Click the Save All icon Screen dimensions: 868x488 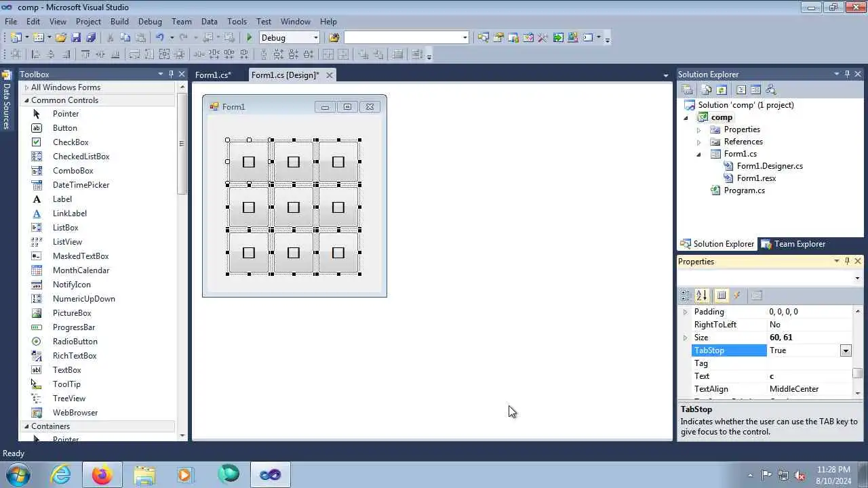pyautogui.click(x=91, y=38)
